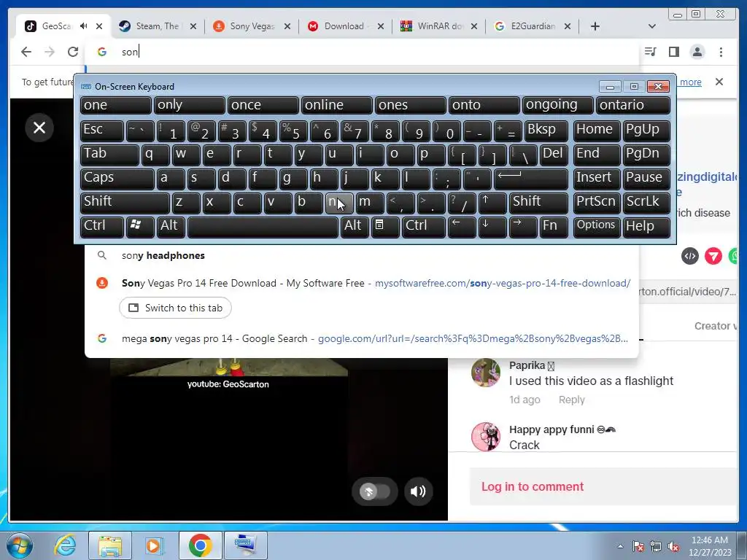747x560 pixels.
Task: Open On-Screen Keyboard Options
Action: click(597, 227)
